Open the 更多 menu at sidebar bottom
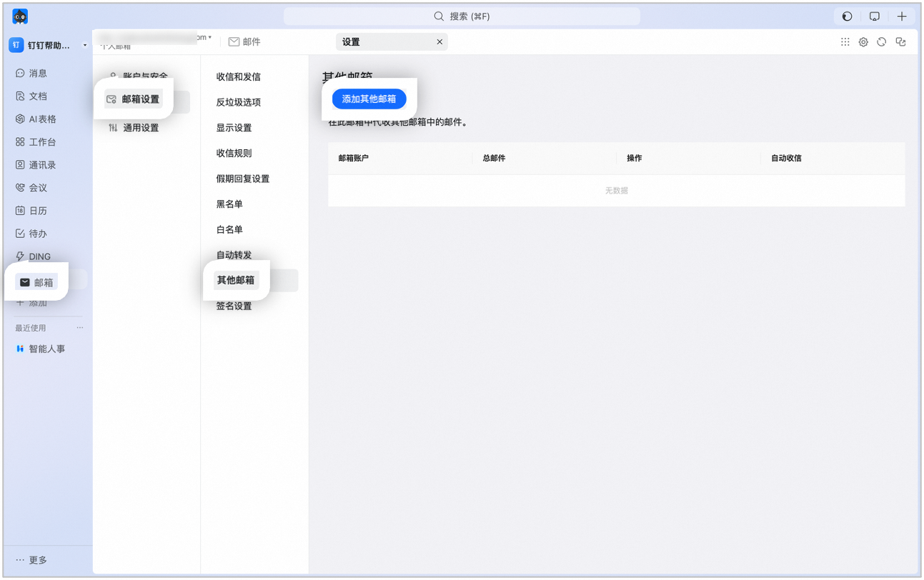Image resolution: width=924 pixels, height=580 pixels. 31,560
